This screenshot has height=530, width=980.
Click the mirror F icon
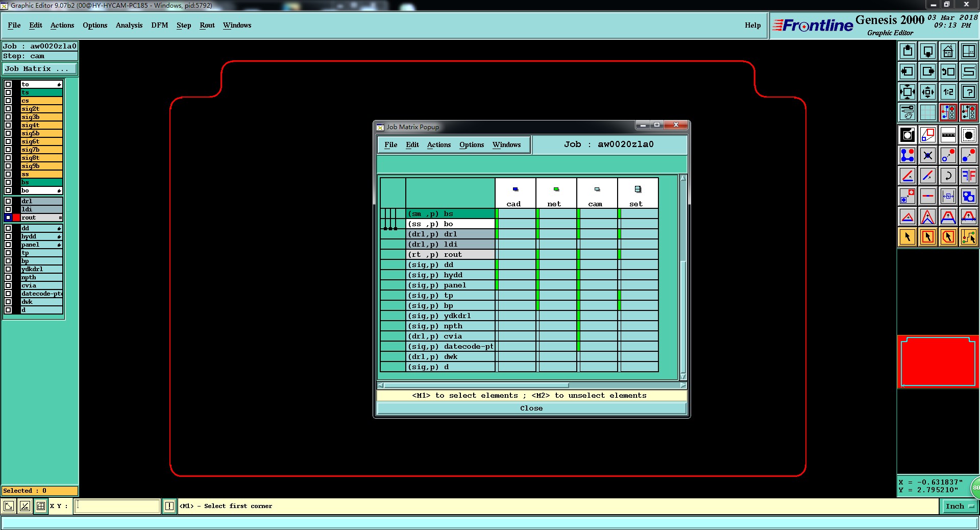tap(969, 176)
